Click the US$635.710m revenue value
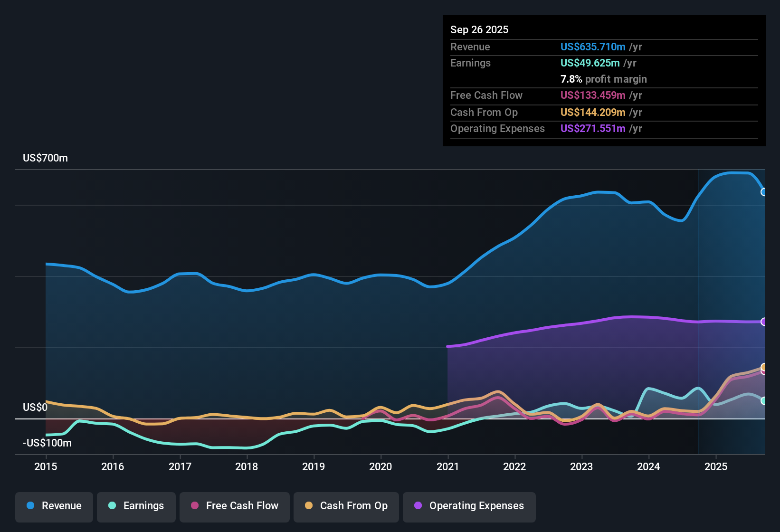 click(592, 47)
